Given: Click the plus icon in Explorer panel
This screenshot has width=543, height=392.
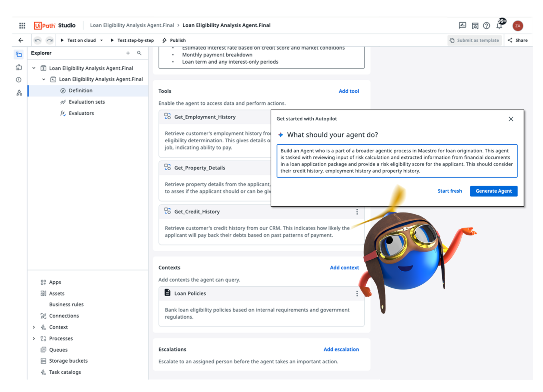Looking at the screenshot, I should pyautogui.click(x=128, y=53).
